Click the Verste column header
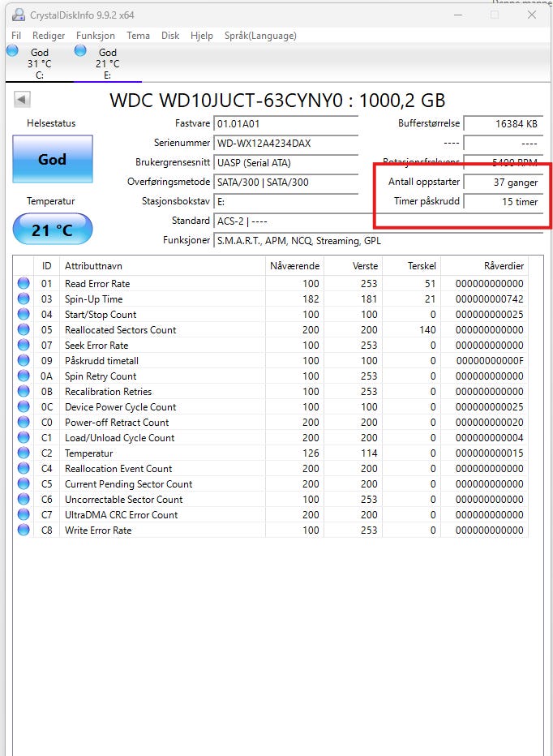This screenshot has height=756, width=553. coord(354,266)
